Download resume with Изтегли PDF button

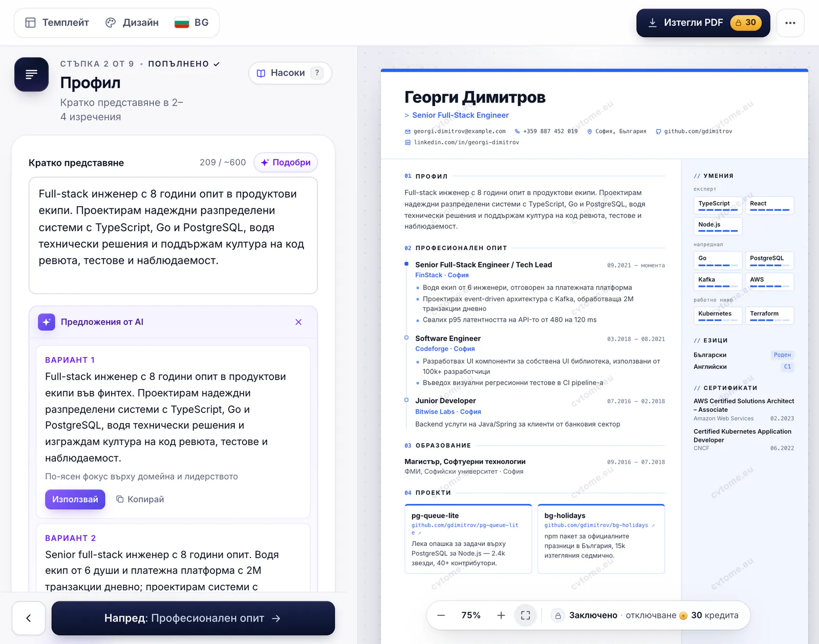pos(703,23)
